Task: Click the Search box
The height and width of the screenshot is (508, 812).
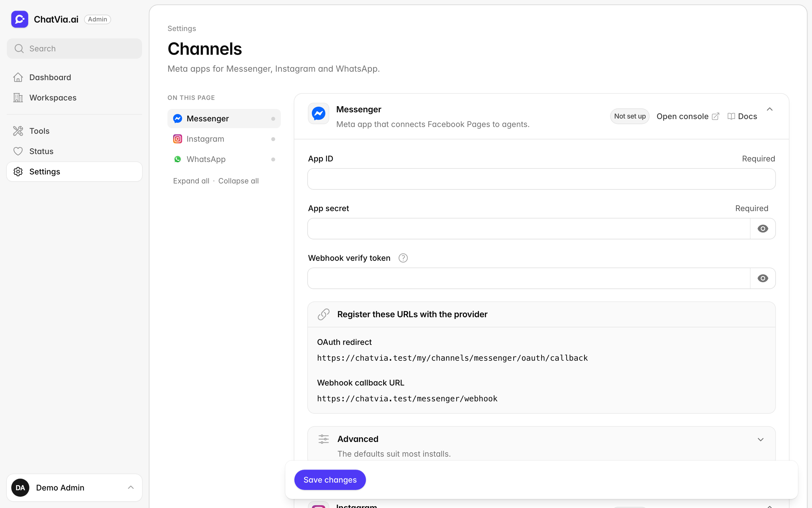Action: 74,49
